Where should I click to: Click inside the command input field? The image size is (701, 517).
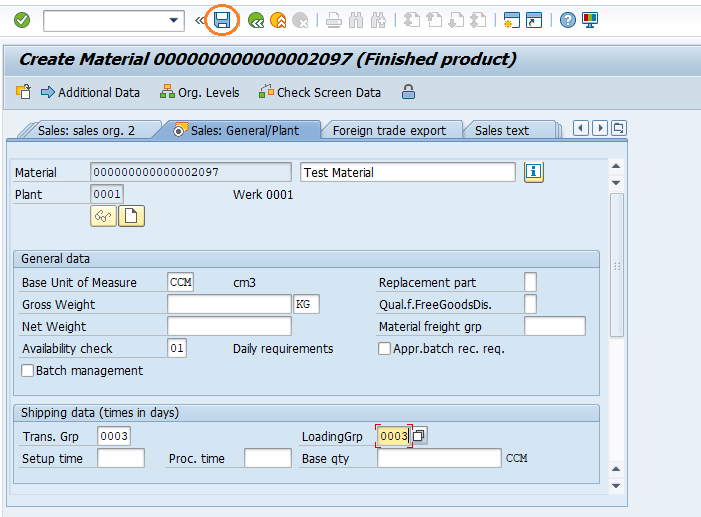[x=106, y=21]
